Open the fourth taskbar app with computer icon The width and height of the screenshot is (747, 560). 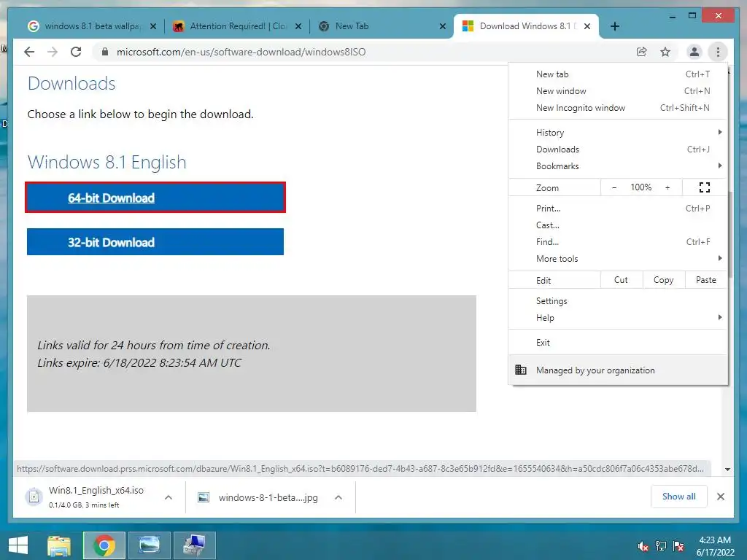point(195,545)
